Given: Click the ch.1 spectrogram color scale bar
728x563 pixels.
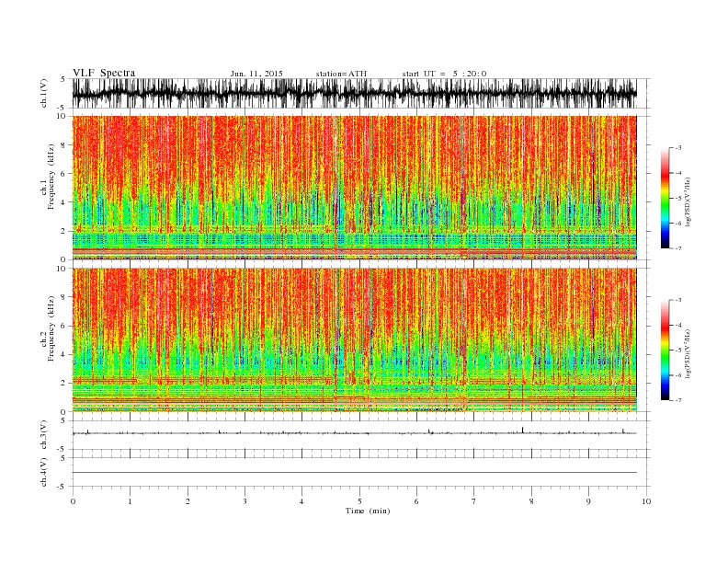Looking at the screenshot, I should 665,199.
